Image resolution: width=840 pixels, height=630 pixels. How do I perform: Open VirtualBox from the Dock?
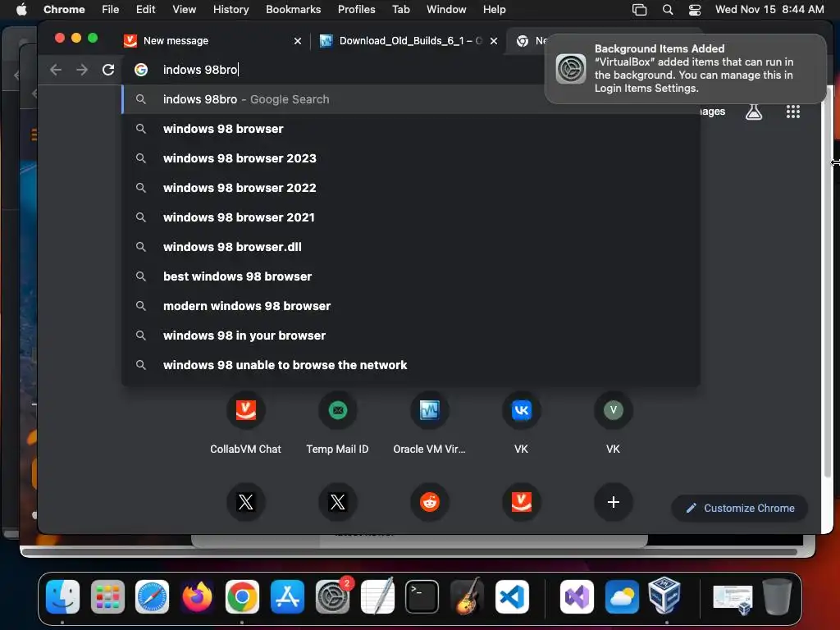[x=664, y=596]
